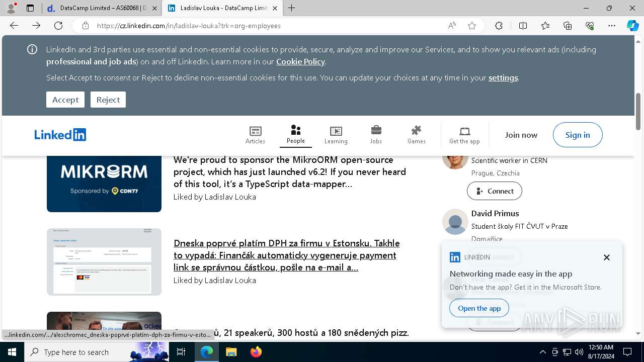This screenshot has width=644, height=362.
Task: Click David Primus avatar
Action: click(x=455, y=222)
